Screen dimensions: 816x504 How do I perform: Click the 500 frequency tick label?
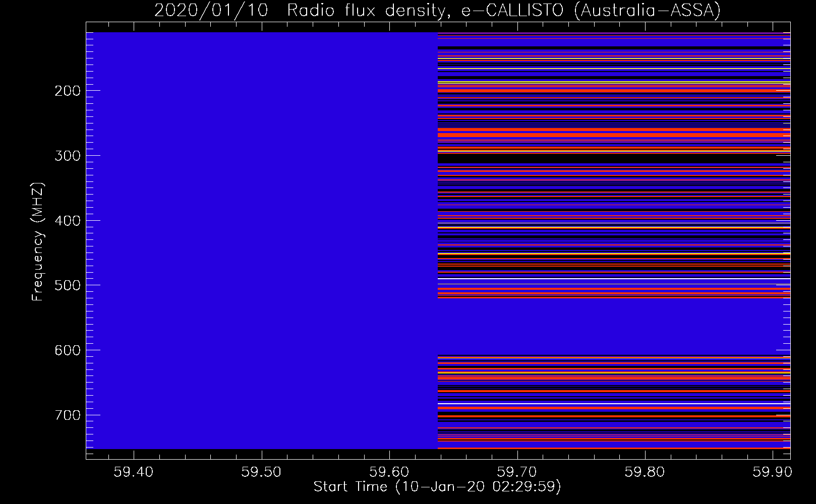click(x=67, y=285)
